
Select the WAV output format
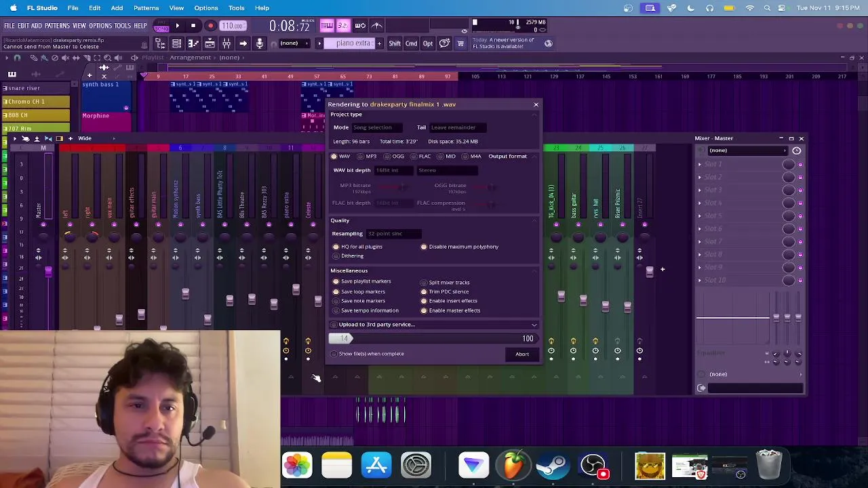click(340, 157)
